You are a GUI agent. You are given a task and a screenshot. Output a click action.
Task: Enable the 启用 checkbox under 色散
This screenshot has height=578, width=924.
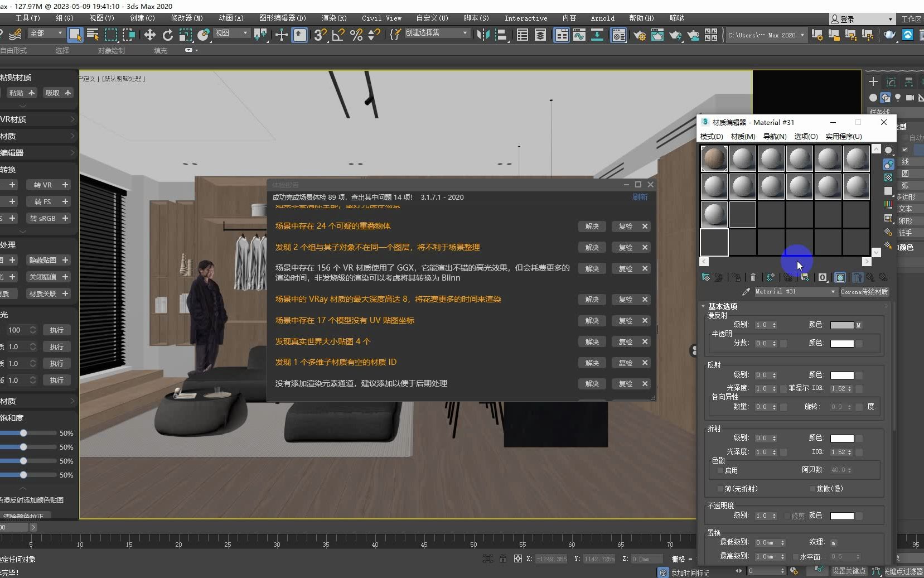click(720, 470)
